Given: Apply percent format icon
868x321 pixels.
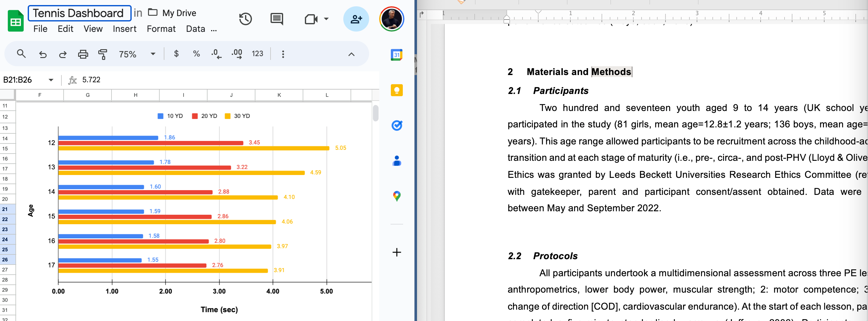Looking at the screenshot, I should coord(197,54).
